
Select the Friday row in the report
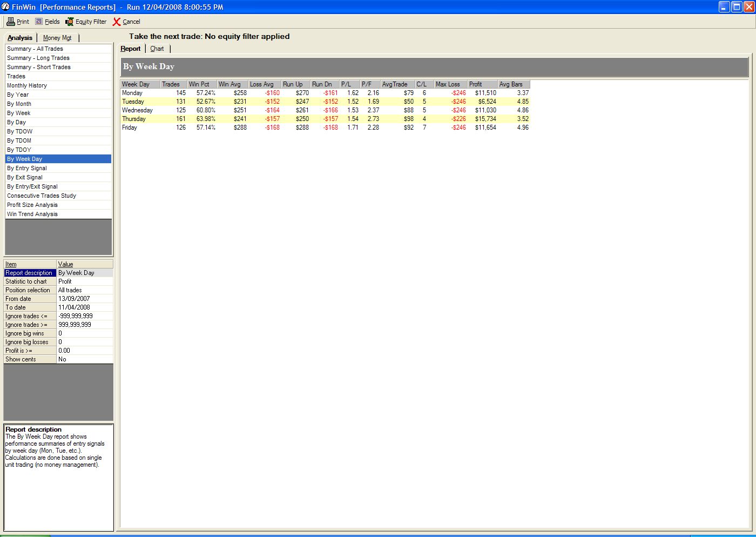point(325,127)
